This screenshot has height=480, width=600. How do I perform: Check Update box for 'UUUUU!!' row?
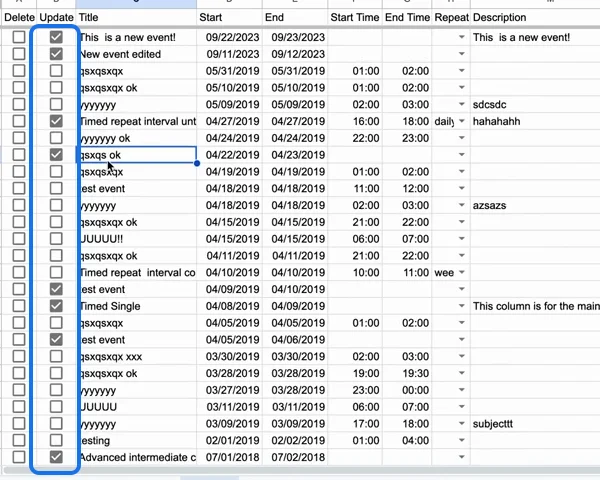pos(56,239)
